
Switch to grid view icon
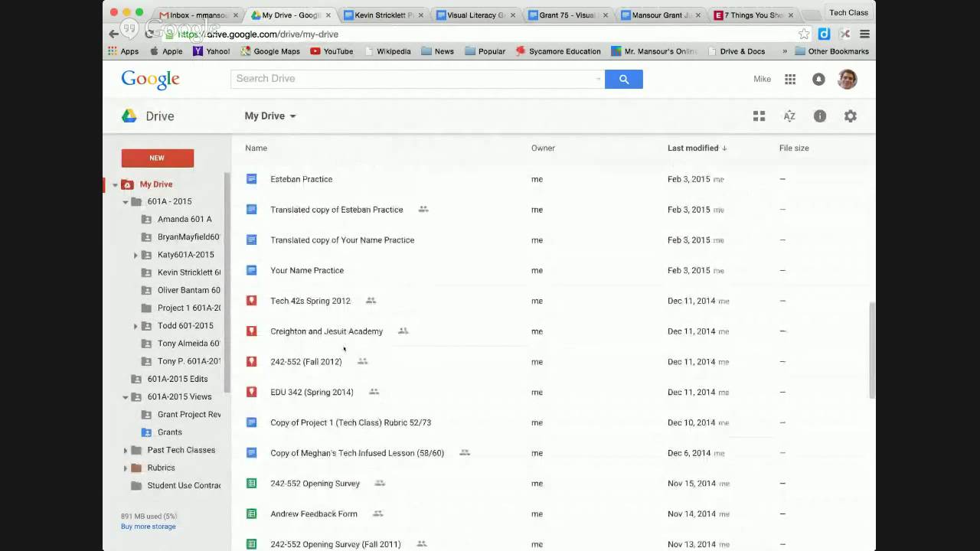point(759,116)
